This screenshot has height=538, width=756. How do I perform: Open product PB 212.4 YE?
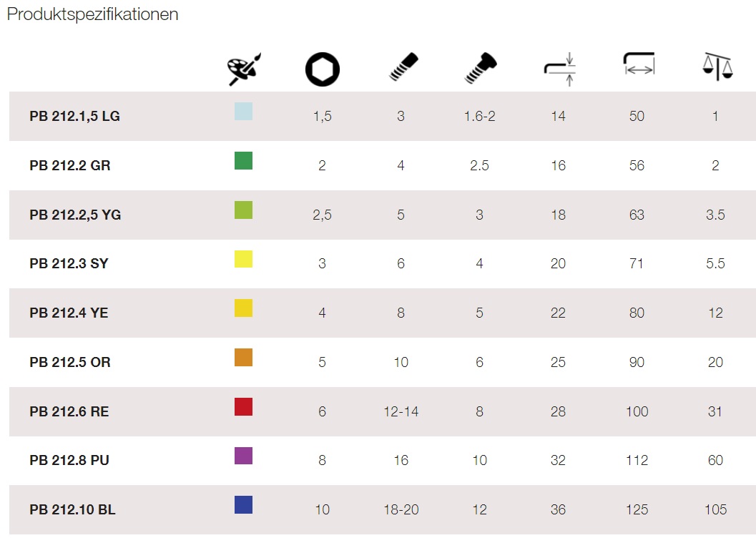click(x=69, y=313)
